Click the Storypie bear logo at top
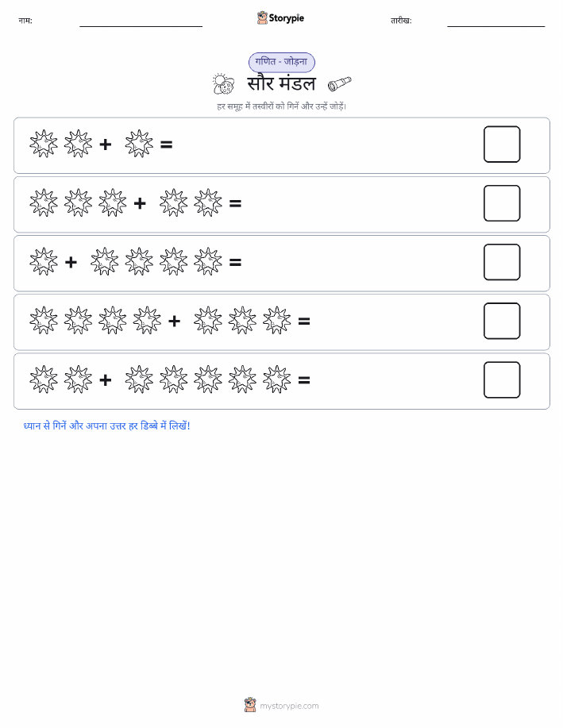 [262, 18]
